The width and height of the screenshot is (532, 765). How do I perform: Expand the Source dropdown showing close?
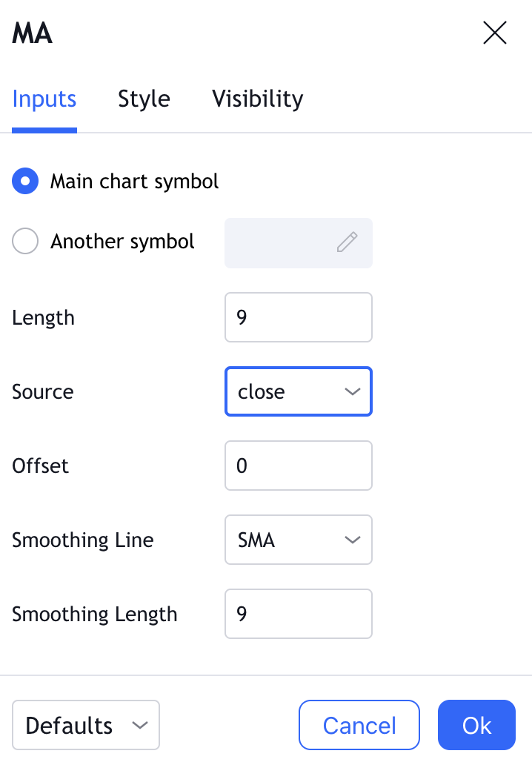[x=298, y=391]
